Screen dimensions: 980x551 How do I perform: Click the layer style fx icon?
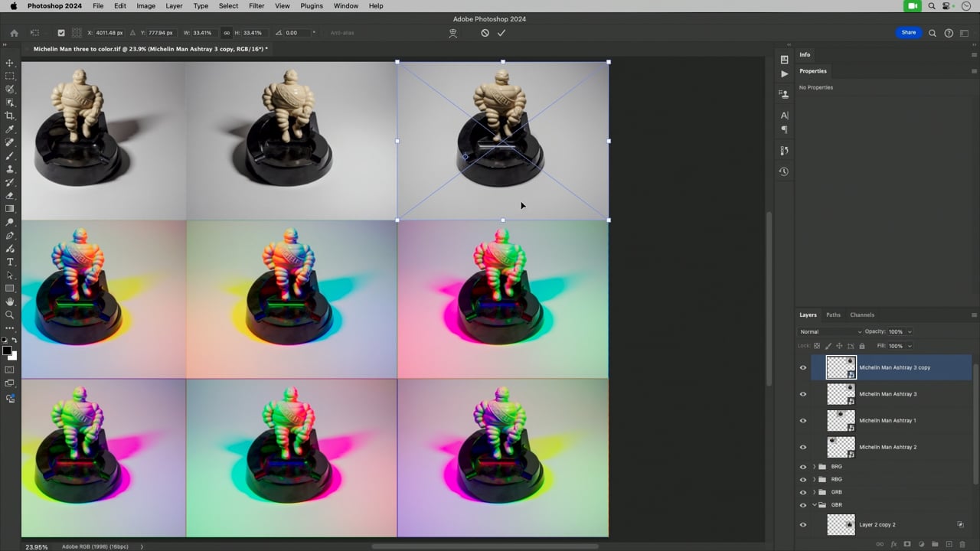893,544
